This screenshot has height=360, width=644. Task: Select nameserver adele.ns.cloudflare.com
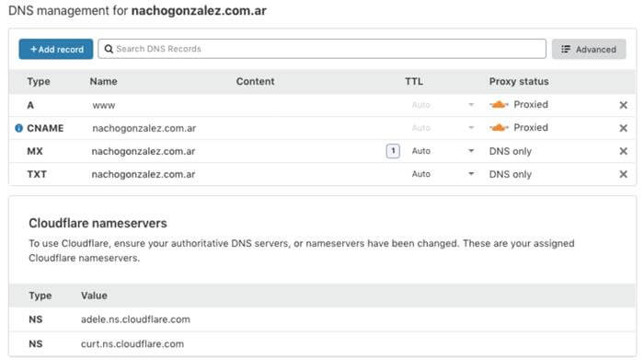[135, 319]
